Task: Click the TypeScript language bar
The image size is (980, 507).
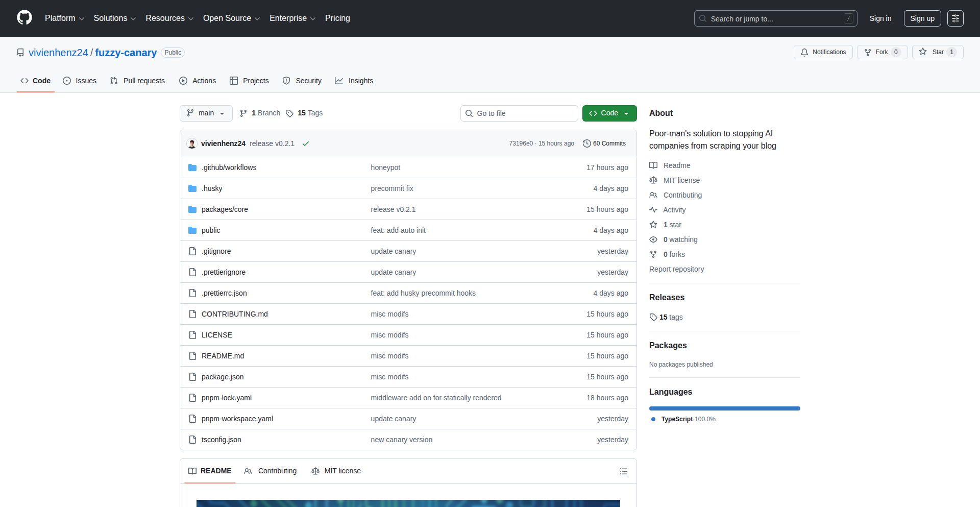Action: pyautogui.click(x=724, y=408)
